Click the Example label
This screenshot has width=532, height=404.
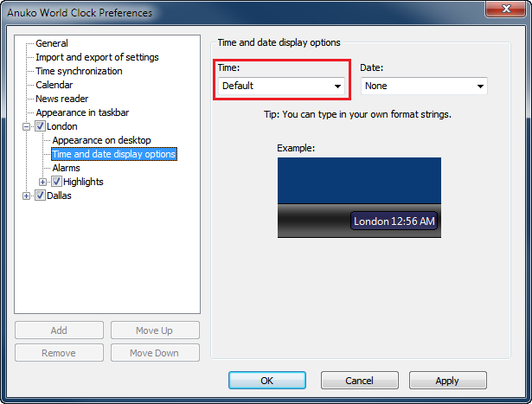pos(296,148)
